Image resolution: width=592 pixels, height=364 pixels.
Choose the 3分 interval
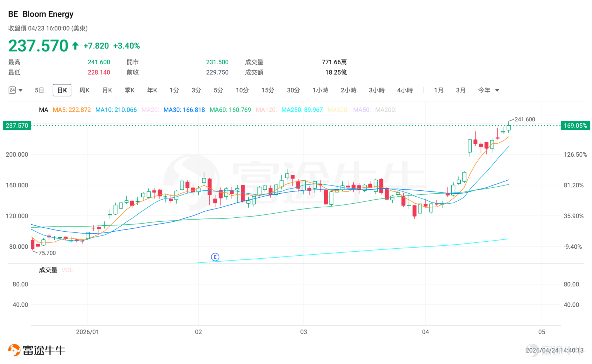[196, 90]
